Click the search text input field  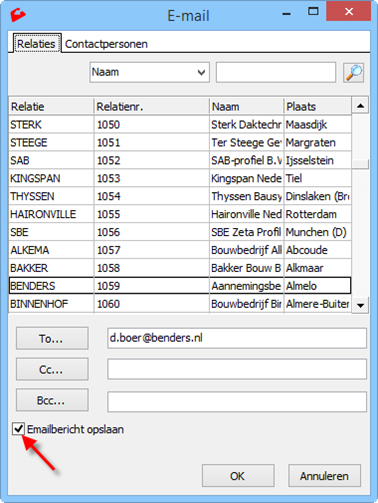[x=276, y=72]
